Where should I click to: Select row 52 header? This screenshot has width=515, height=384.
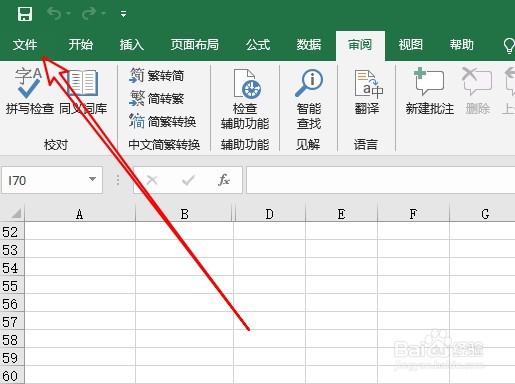tap(12, 231)
